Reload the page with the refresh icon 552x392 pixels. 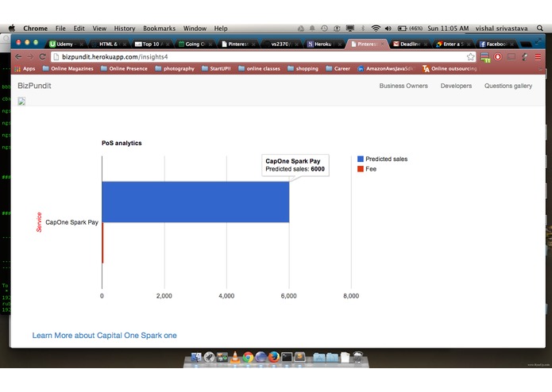coord(43,56)
